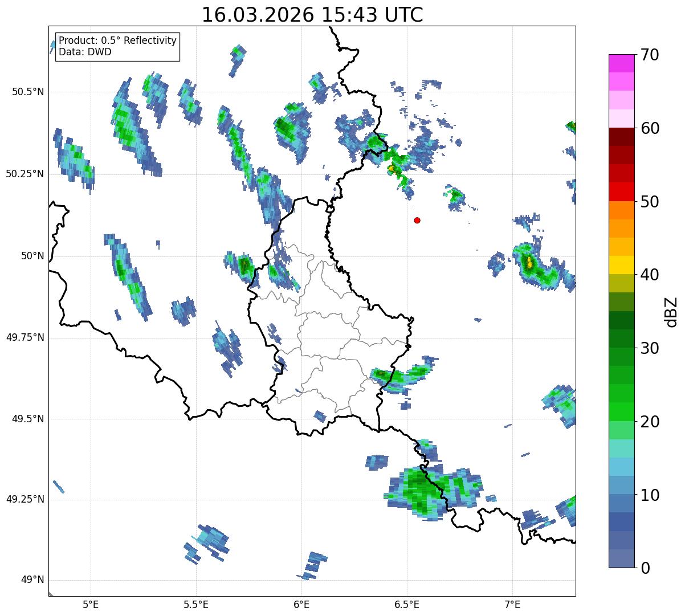Click the dBZ colorbar label

coord(671,312)
